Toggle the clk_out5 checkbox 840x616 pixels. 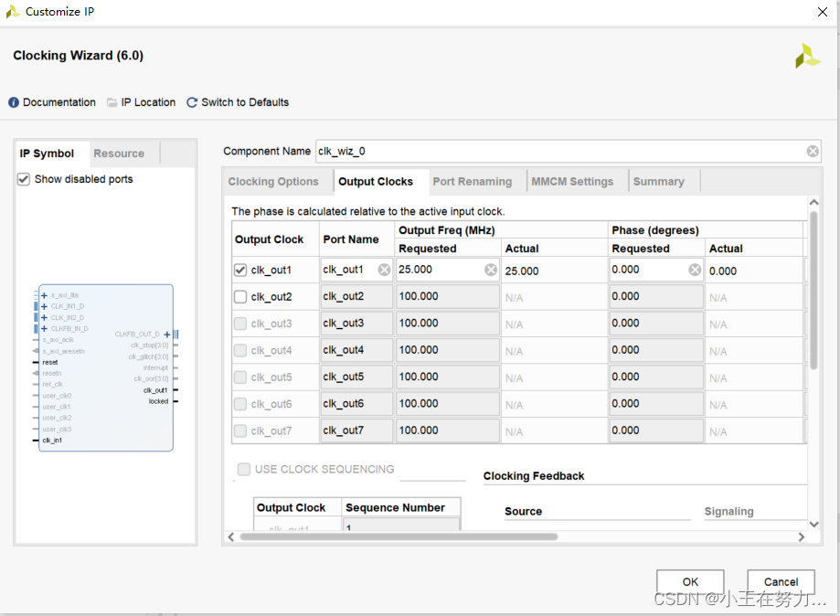click(x=240, y=377)
